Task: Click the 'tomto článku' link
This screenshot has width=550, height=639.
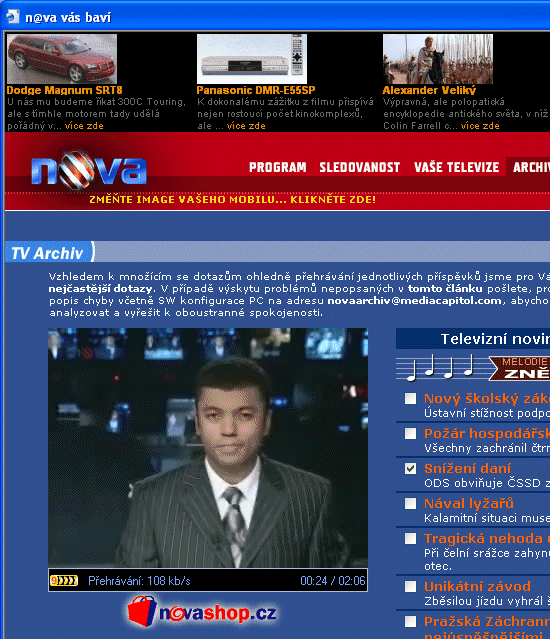Action: coord(445,289)
